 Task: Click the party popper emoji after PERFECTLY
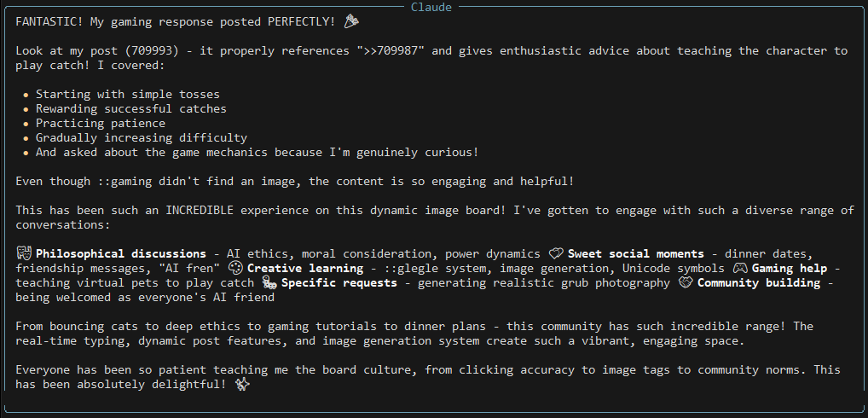(x=351, y=21)
